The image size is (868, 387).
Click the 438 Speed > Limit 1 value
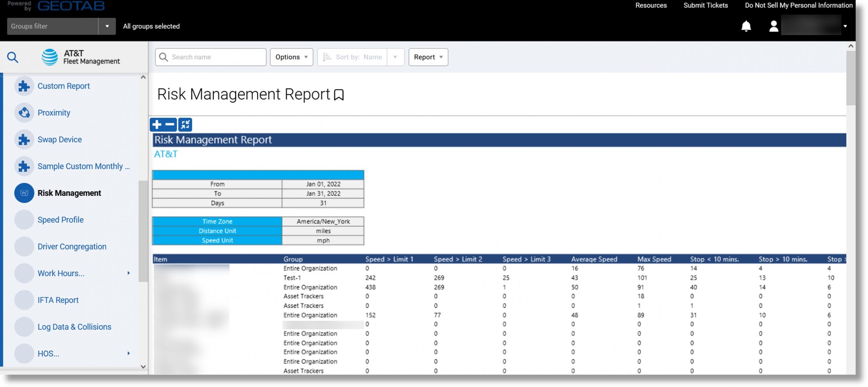coord(370,287)
